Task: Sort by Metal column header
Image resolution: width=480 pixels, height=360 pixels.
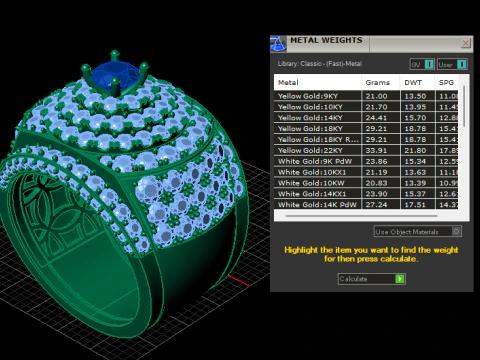Action: coord(317,82)
